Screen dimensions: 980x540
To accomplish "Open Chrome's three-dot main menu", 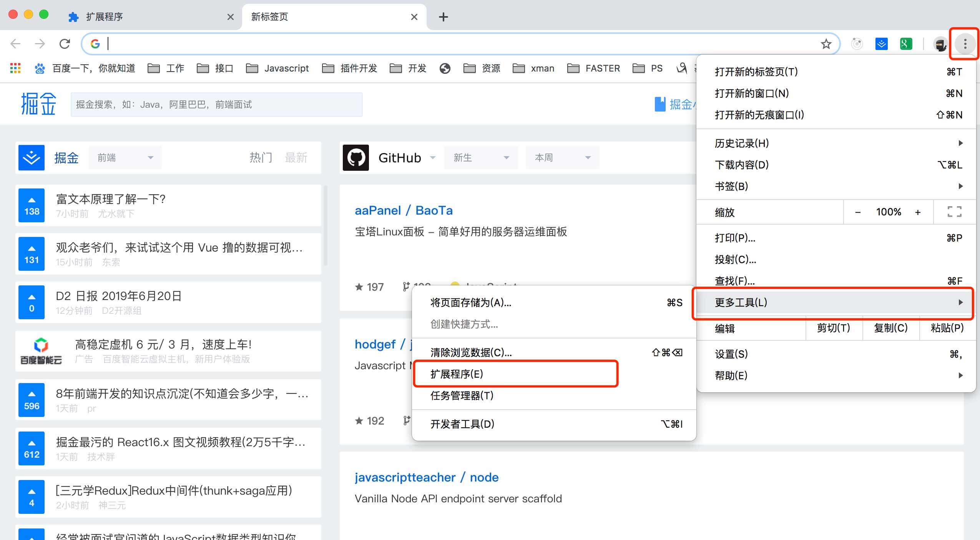I will (x=965, y=44).
